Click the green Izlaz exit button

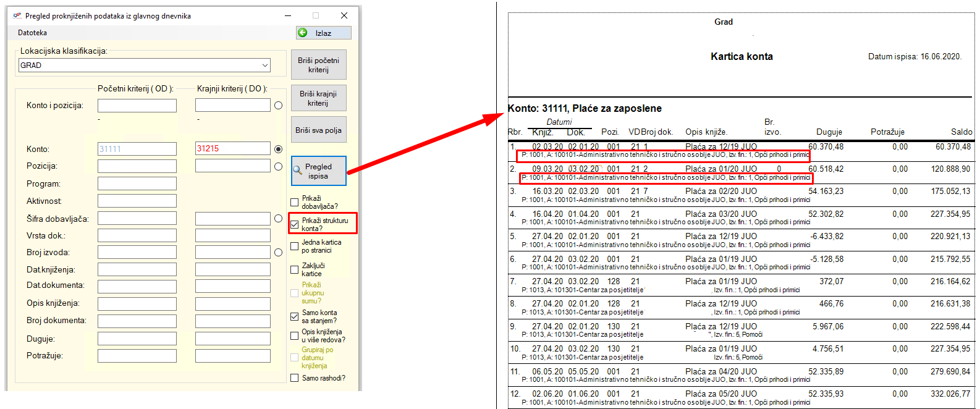(323, 33)
